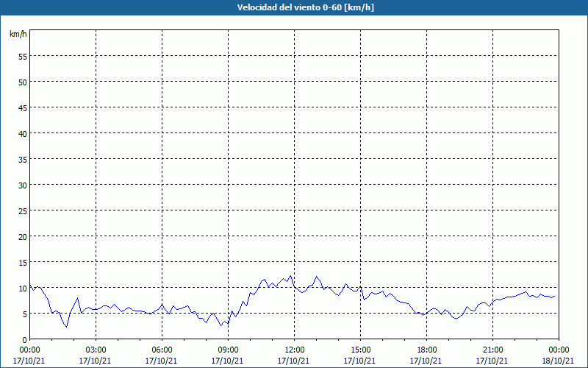Viewport: 588px width, 368px height.
Task: Click the end of the wind line near midnight
Action: point(554,296)
